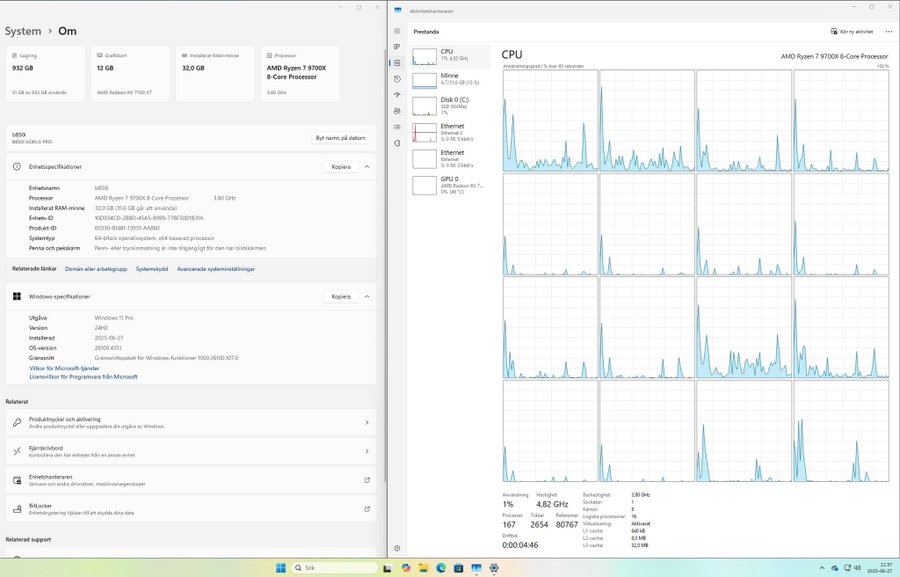Click lock icon beside BitLocker
900x577 pixels.
pyautogui.click(x=17, y=509)
